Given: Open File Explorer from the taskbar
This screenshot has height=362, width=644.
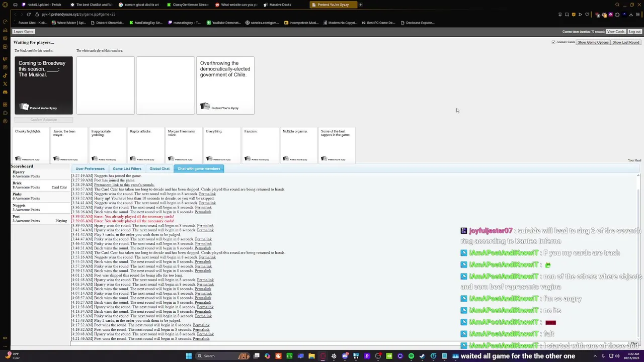Looking at the screenshot, I should [311, 356].
